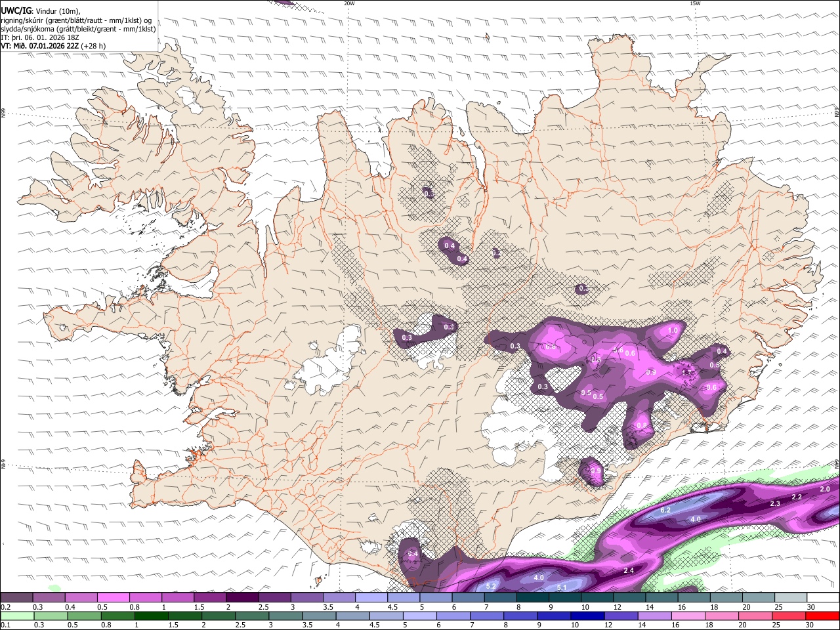This screenshot has height=630, width=840.
Task: Pick the bright red lower swatch at 30
Action: 823,616
